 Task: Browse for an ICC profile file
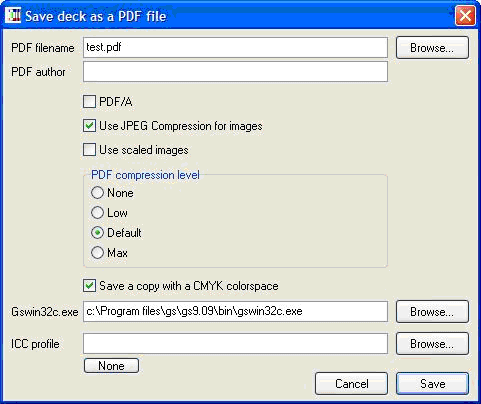point(432,344)
